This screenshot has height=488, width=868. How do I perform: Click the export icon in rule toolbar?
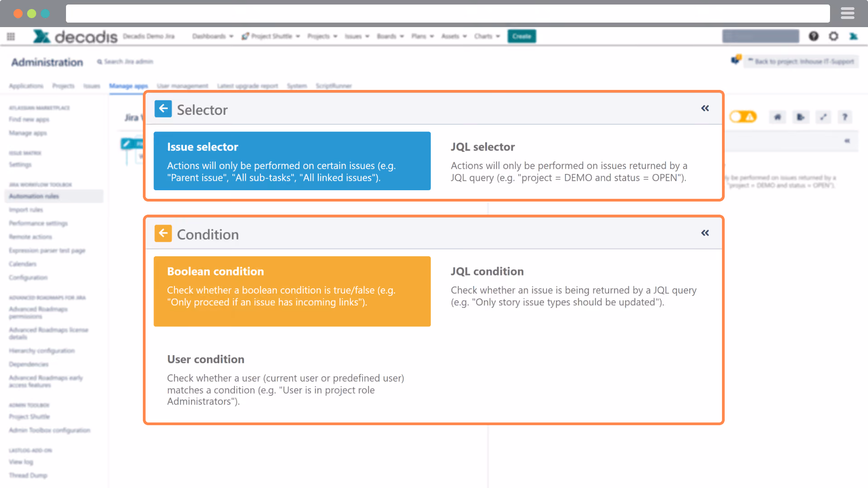[x=801, y=117]
